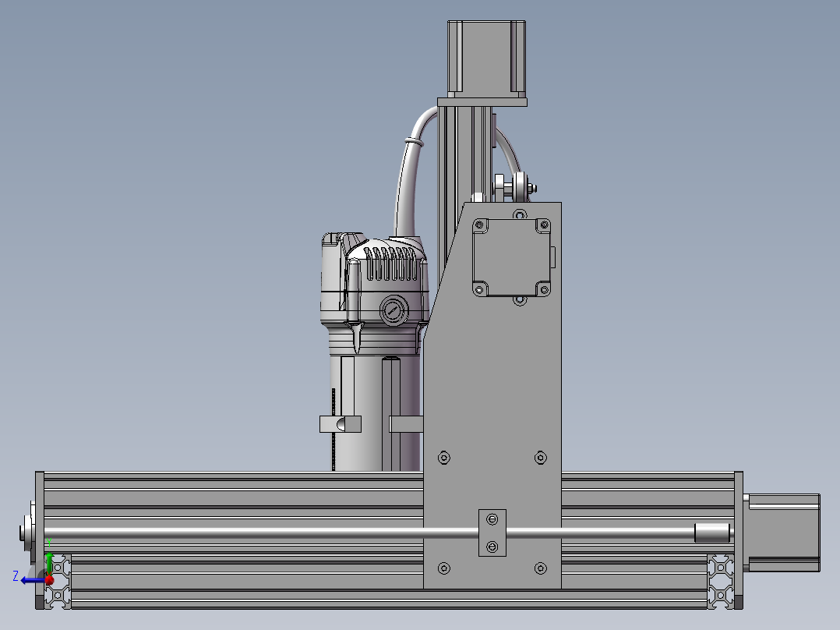Select the left T-slot extrusion end profile
The height and width of the screenshot is (630, 840).
(x=58, y=581)
